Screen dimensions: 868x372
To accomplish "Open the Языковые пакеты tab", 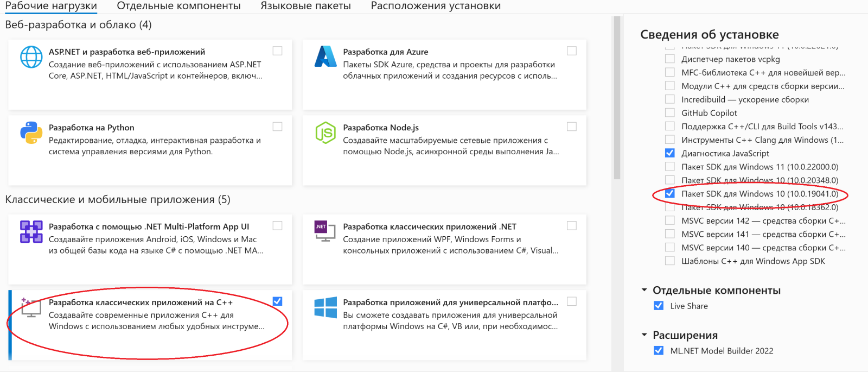I will click(306, 6).
